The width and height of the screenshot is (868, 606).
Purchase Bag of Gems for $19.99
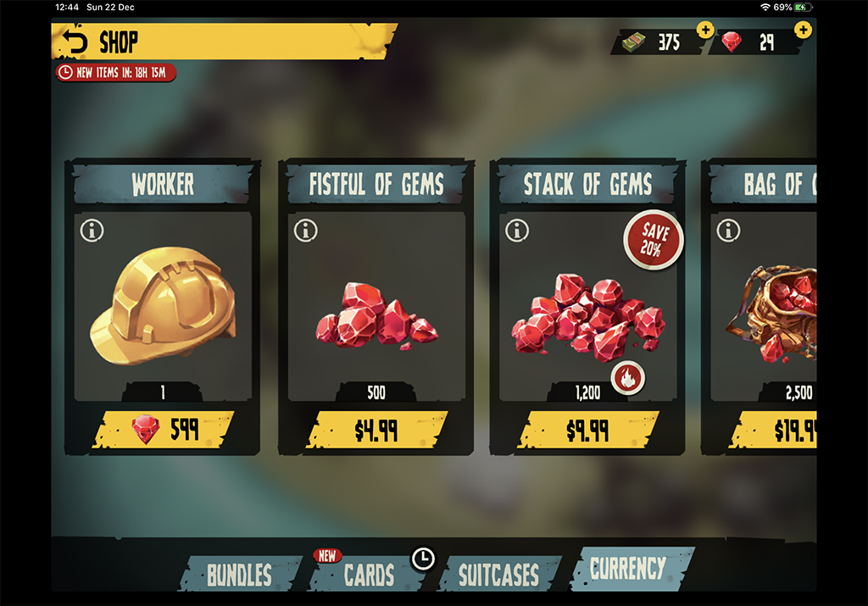coord(773,430)
